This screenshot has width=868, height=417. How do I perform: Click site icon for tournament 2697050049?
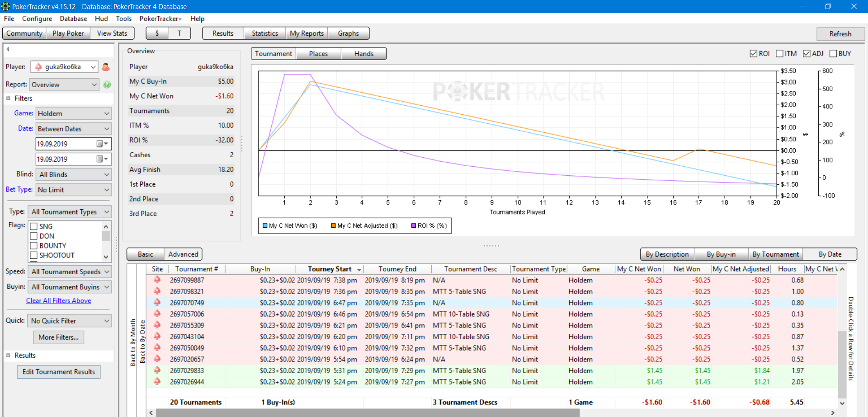(157, 348)
